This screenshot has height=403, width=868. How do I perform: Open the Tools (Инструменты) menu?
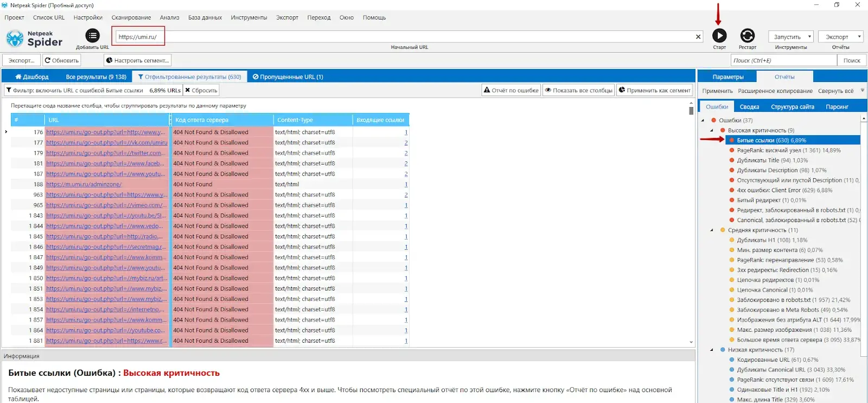pyautogui.click(x=249, y=17)
